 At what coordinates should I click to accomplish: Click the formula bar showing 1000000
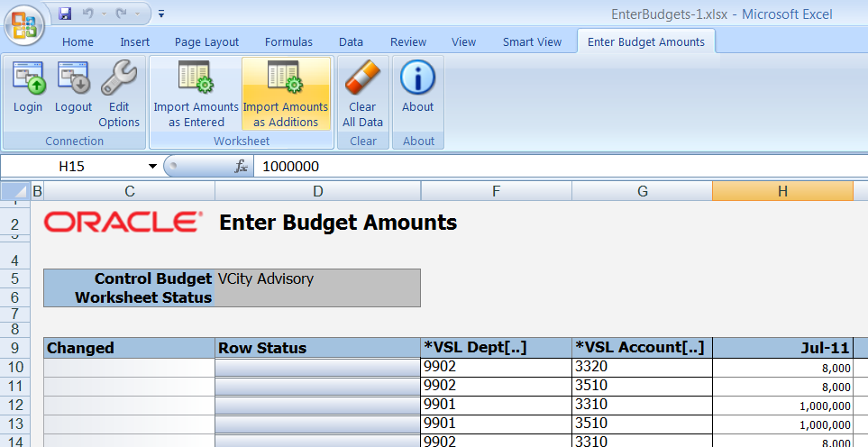pyautogui.click(x=561, y=166)
